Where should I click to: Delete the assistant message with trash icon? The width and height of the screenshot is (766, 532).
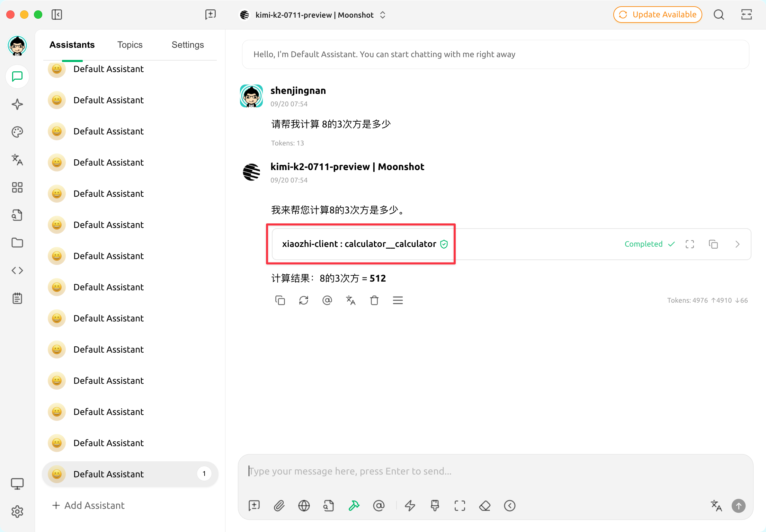point(374,300)
